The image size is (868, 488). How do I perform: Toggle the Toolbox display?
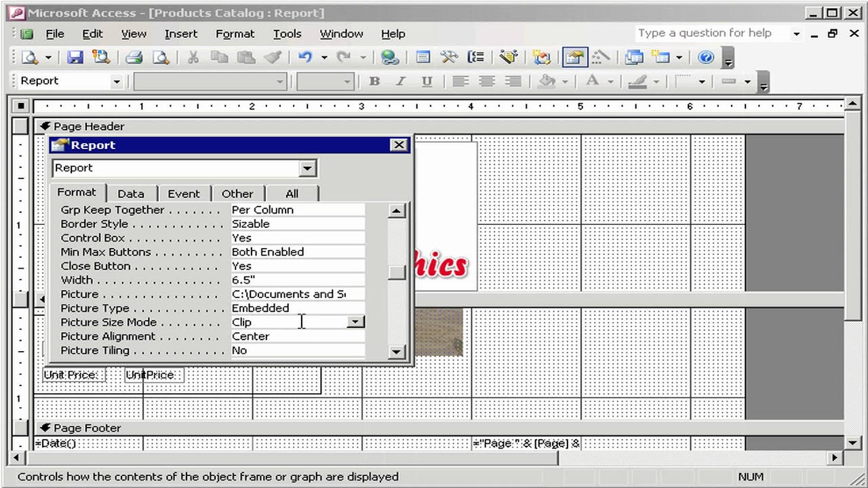tap(449, 58)
